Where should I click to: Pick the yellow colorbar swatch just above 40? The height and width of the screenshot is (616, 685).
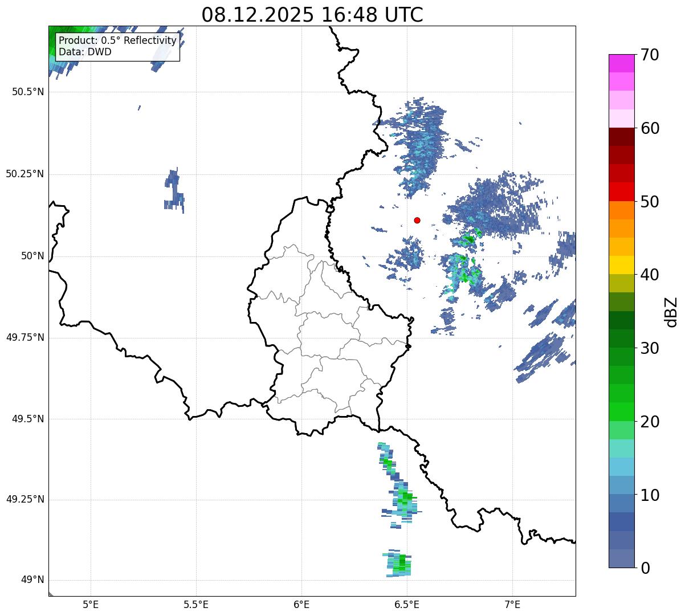coord(622,266)
